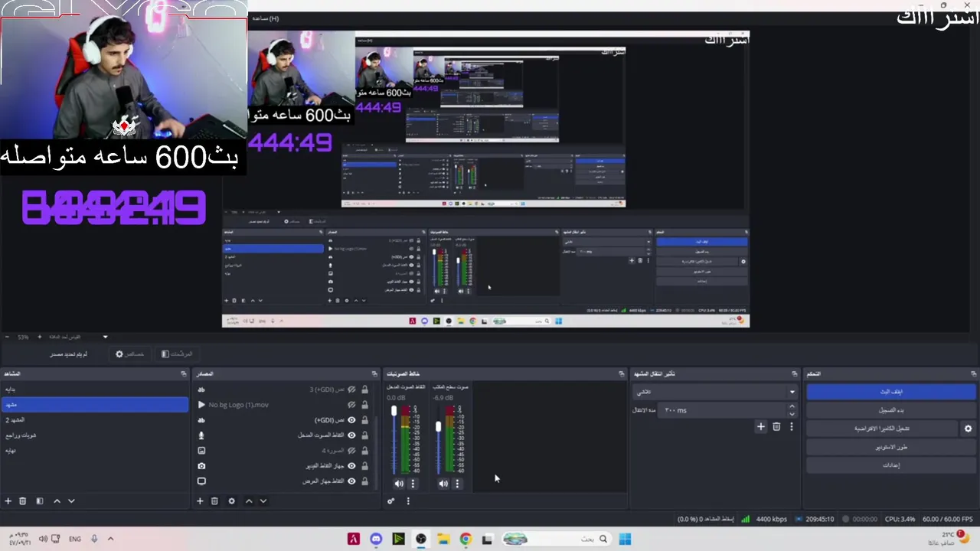Select the المشهد 2 scene
Viewport: 980px width, 551px height.
tap(93, 420)
